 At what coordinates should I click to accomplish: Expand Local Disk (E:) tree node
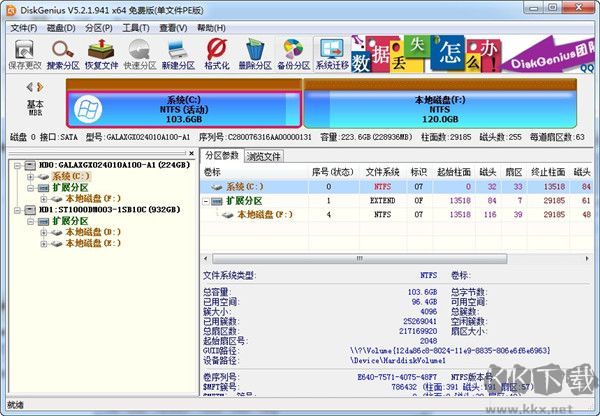43,243
